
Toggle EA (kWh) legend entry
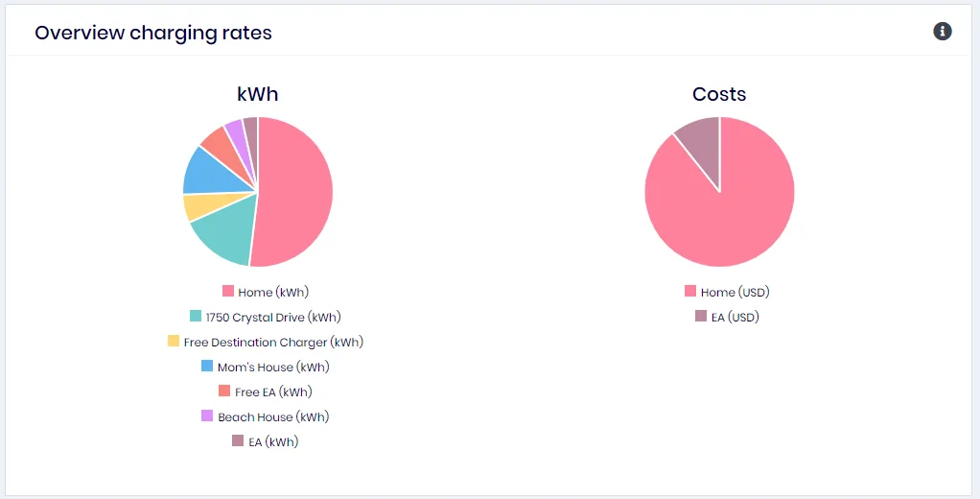(266, 442)
